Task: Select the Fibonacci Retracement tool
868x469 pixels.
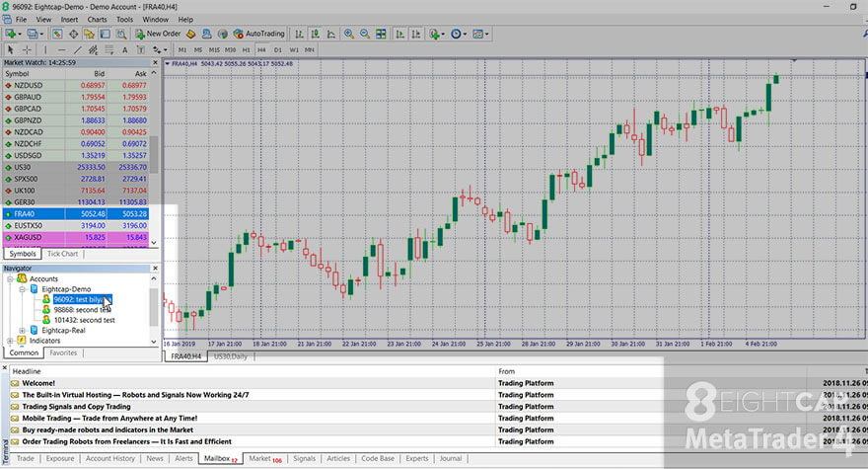Action: coord(109,50)
